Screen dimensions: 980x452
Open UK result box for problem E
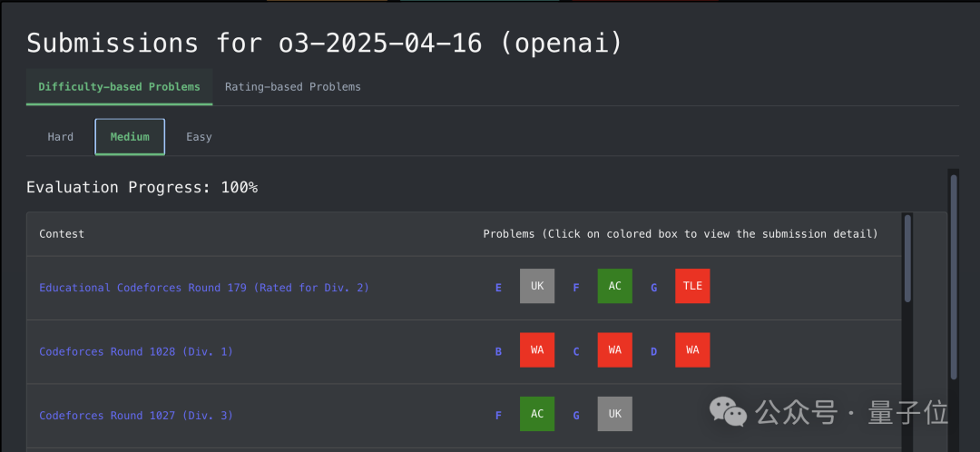(x=536, y=286)
